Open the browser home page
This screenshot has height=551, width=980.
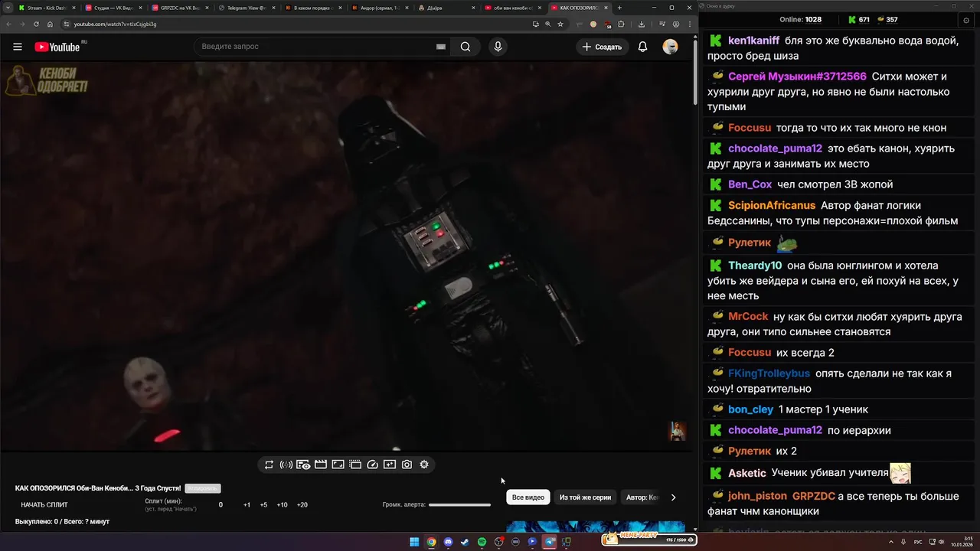[x=50, y=24]
